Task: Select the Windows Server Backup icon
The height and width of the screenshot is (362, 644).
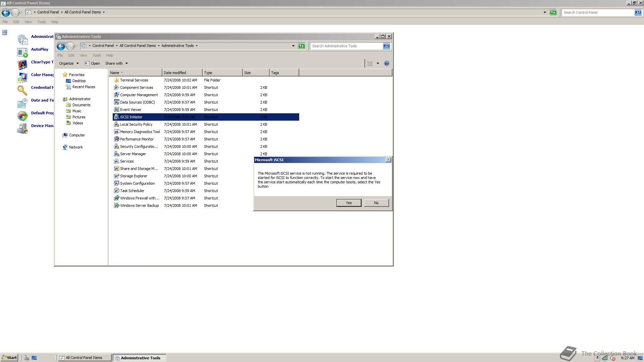Action: pyautogui.click(x=116, y=205)
